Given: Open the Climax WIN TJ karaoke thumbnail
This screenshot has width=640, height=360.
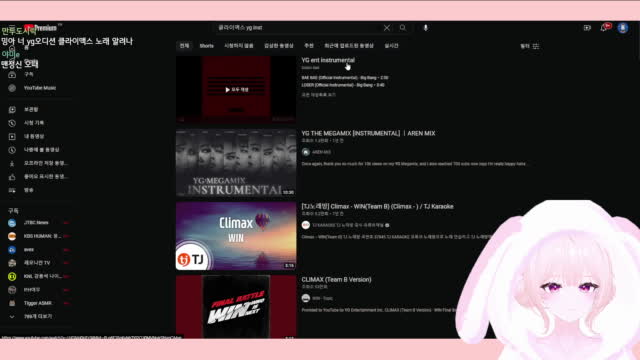Looking at the screenshot, I should [x=236, y=236].
